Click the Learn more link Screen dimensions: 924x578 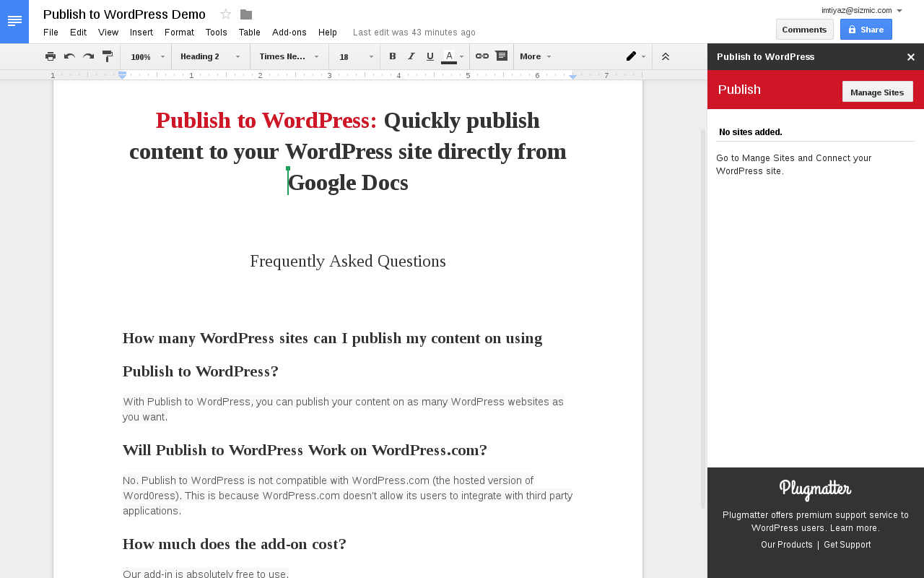pyautogui.click(x=854, y=528)
